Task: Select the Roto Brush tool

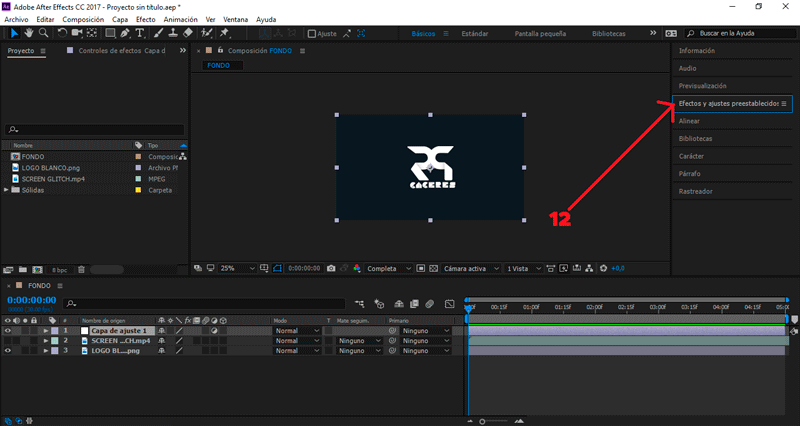Action: click(206, 33)
